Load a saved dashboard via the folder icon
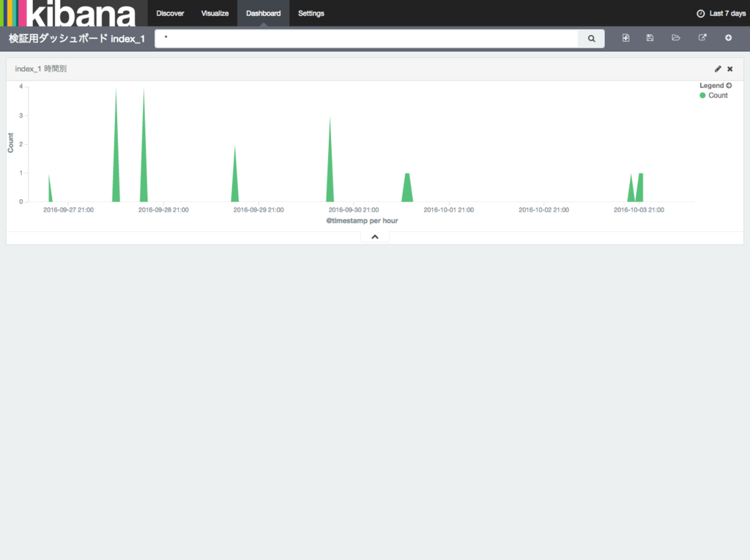 (x=676, y=38)
